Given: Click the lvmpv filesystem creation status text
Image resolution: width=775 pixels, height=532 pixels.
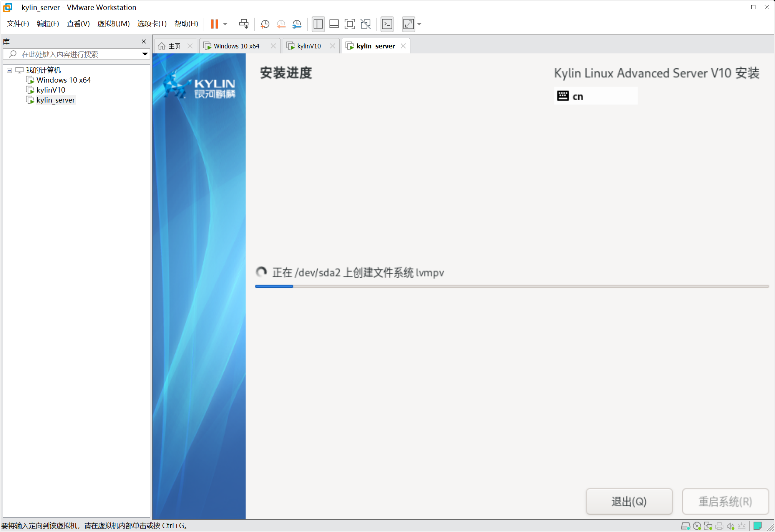Looking at the screenshot, I should (358, 273).
